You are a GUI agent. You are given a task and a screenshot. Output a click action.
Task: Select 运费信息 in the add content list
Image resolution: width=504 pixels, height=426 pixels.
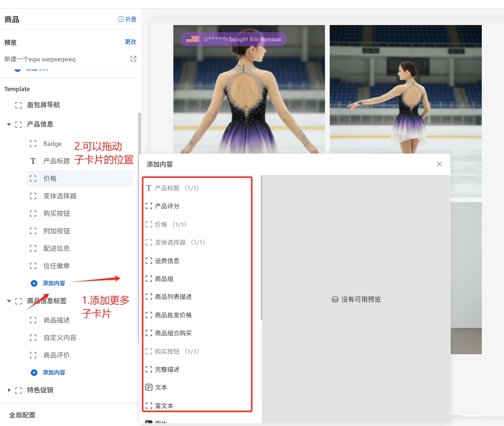click(167, 261)
